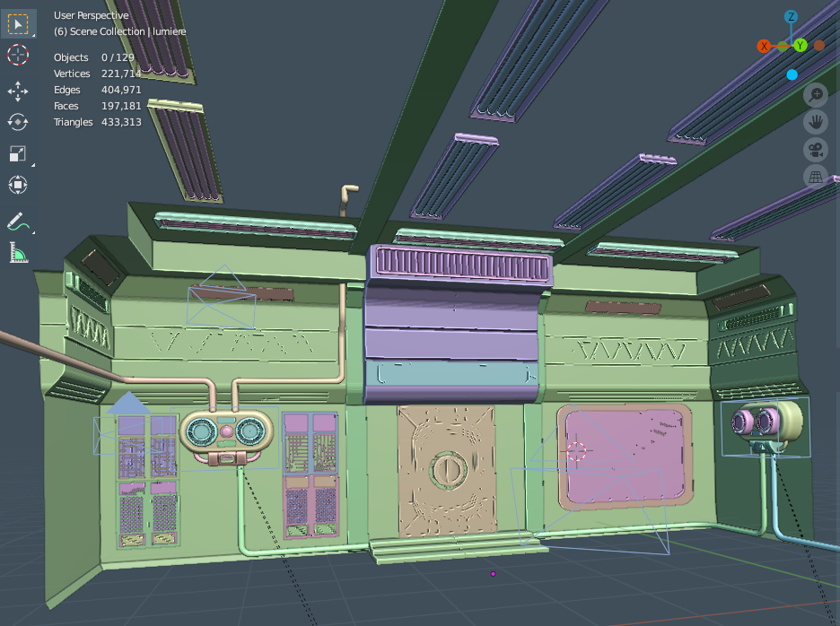This screenshot has height=626, width=840.
Task: Activate the 3D Cursor tool
Action: [18, 56]
